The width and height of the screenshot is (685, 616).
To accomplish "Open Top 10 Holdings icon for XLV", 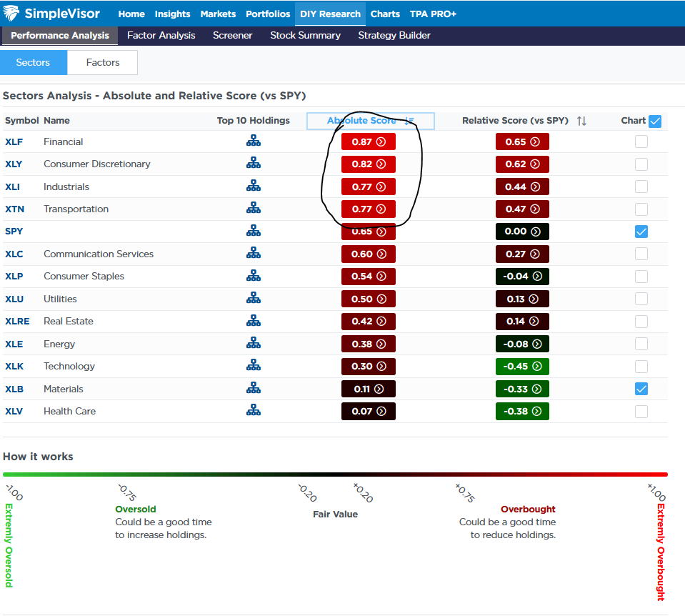I will (x=254, y=411).
